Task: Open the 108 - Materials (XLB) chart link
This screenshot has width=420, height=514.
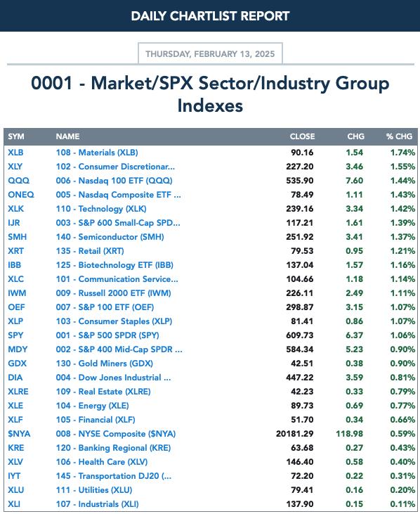Action: (97, 153)
